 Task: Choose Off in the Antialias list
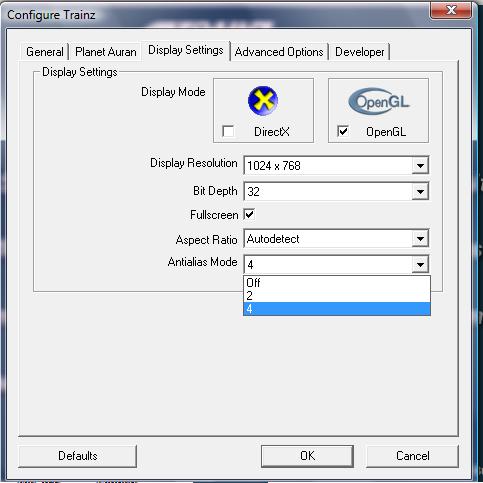pyautogui.click(x=337, y=283)
